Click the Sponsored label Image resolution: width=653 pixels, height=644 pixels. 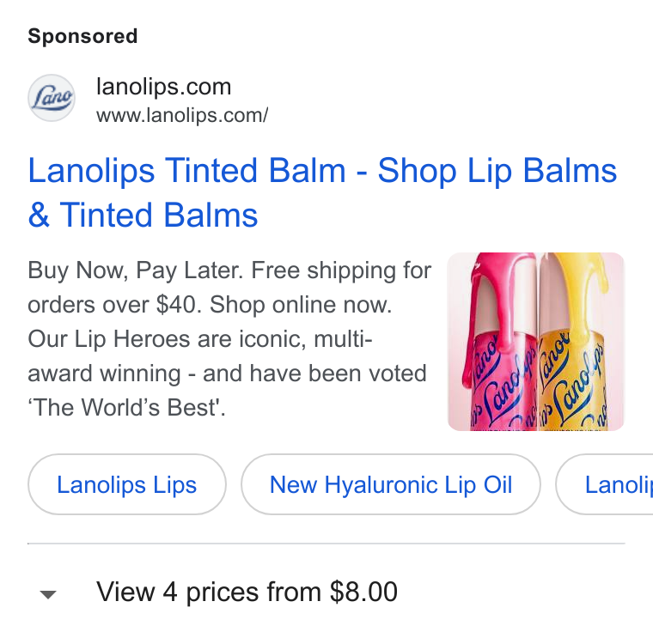(x=82, y=36)
